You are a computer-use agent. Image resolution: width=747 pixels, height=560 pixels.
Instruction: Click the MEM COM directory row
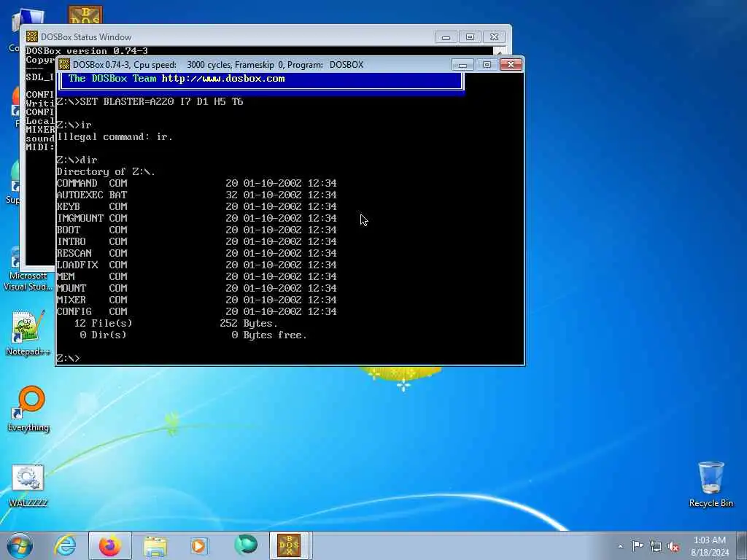click(196, 276)
